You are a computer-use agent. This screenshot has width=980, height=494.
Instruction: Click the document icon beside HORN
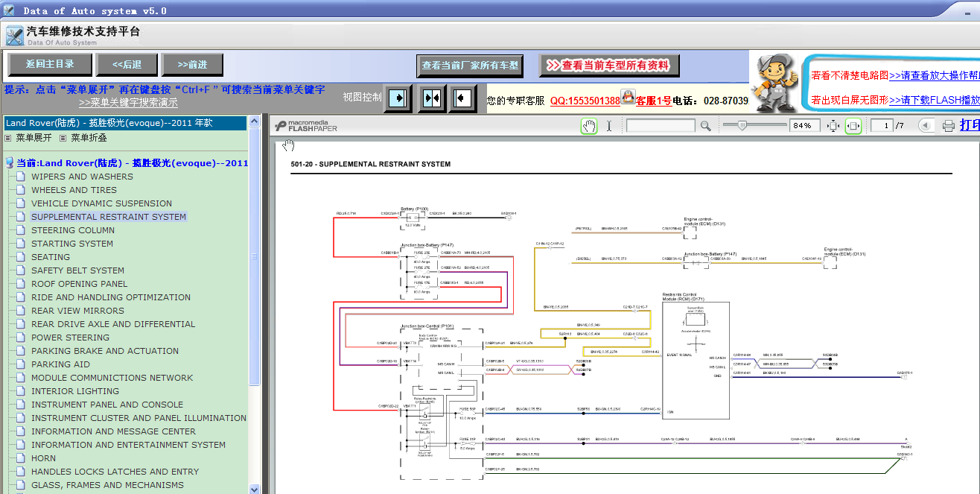click(x=21, y=458)
